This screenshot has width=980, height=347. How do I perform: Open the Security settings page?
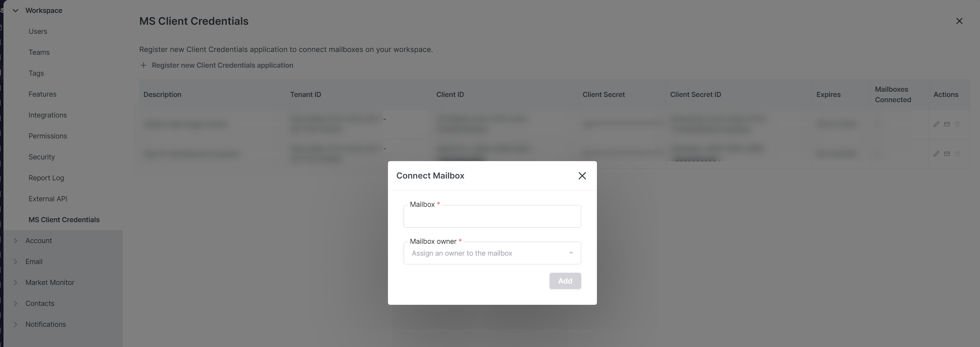pyautogui.click(x=42, y=157)
